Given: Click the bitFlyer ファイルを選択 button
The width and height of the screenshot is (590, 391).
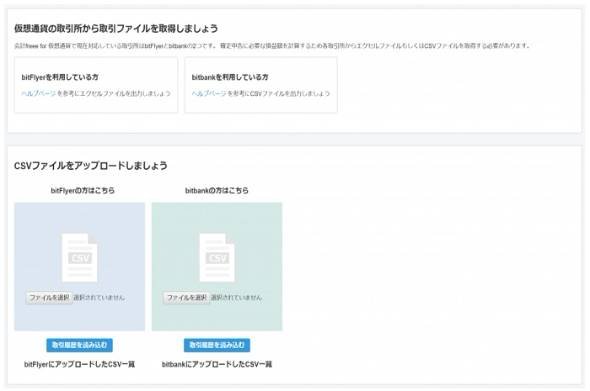Looking at the screenshot, I should 49,298.
